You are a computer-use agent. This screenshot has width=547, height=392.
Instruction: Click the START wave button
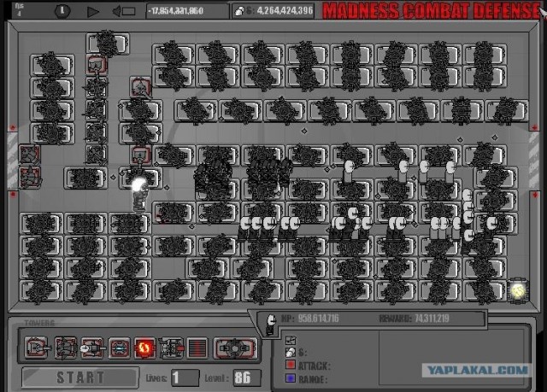coord(80,377)
